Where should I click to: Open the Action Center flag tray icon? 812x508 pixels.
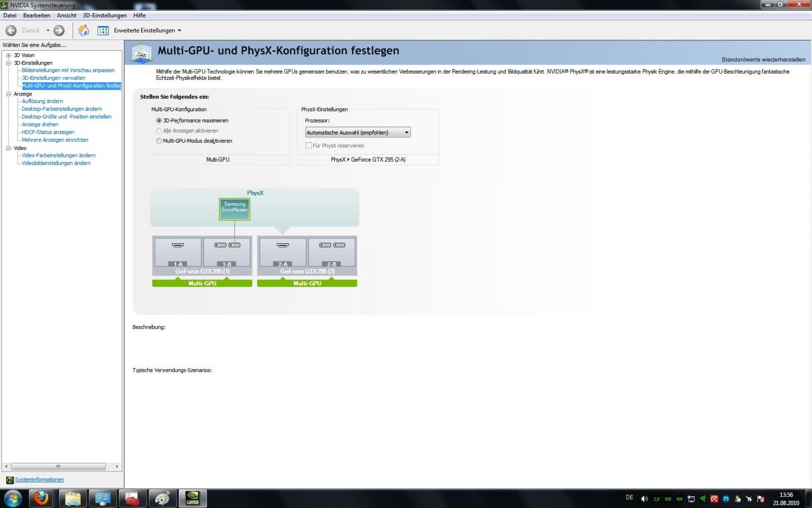point(761,499)
